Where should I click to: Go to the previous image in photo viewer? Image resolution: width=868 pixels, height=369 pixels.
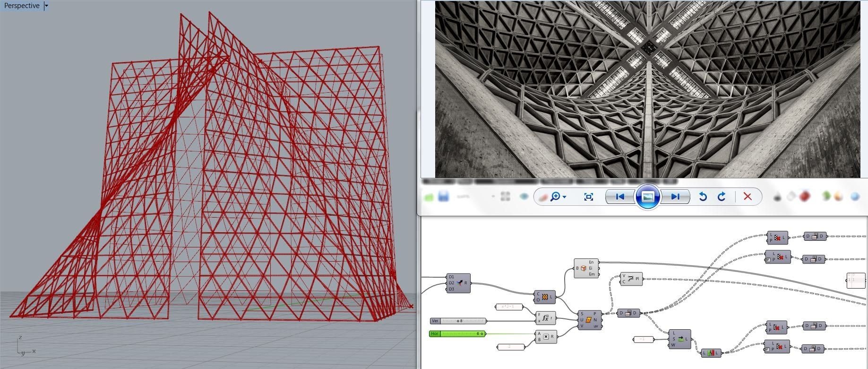[x=620, y=196]
